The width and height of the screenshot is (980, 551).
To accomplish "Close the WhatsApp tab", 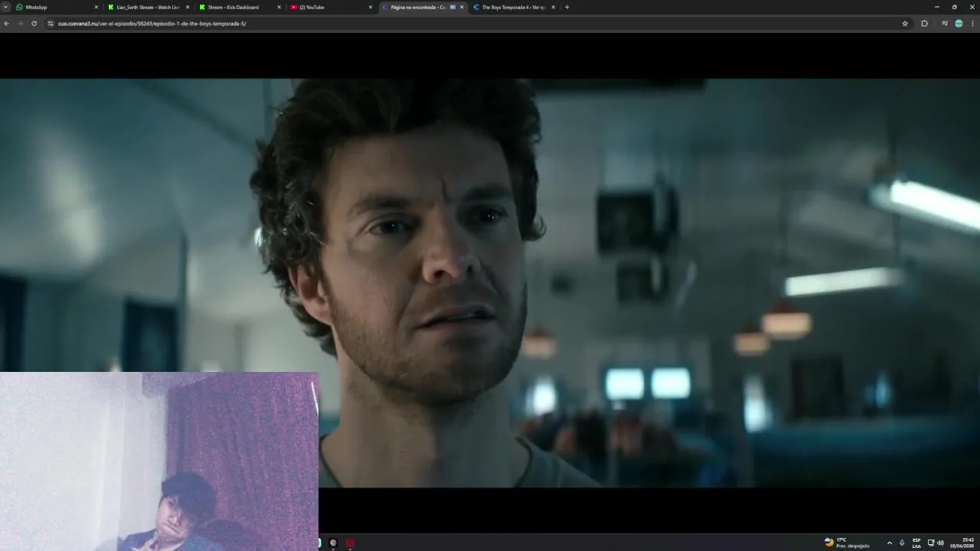I will point(96,7).
